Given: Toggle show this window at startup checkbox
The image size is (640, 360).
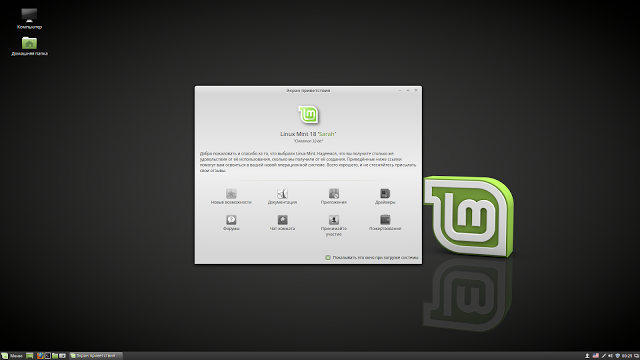Looking at the screenshot, I should point(328,258).
